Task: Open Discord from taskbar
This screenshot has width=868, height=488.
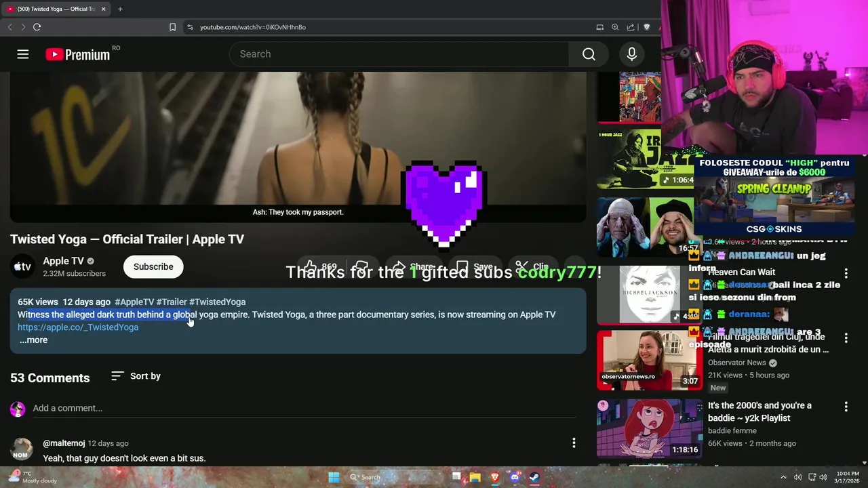Action: [515, 477]
